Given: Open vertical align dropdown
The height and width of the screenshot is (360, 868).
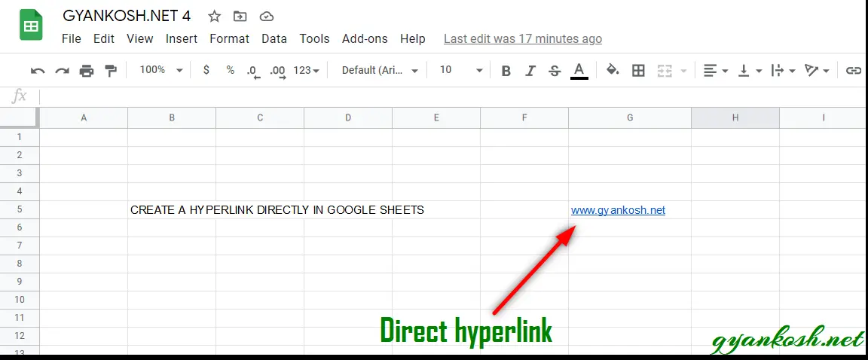Looking at the screenshot, I should pyautogui.click(x=750, y=71).
